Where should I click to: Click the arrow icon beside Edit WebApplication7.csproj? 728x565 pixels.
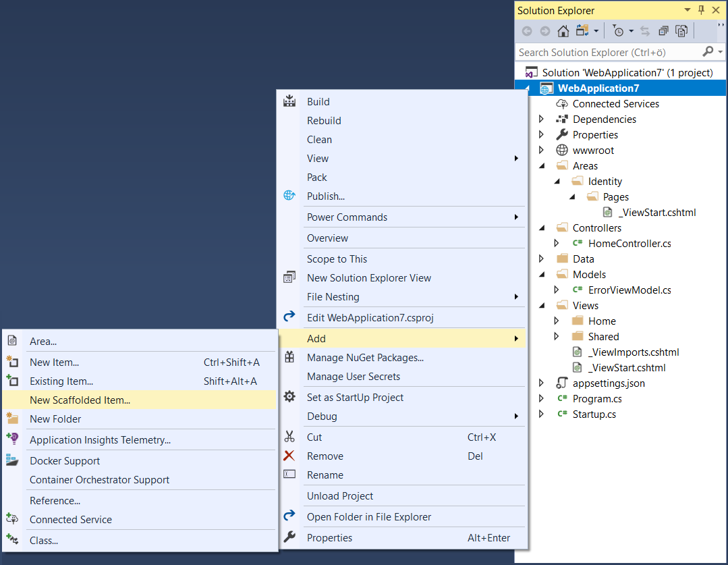tap(289, 317)
